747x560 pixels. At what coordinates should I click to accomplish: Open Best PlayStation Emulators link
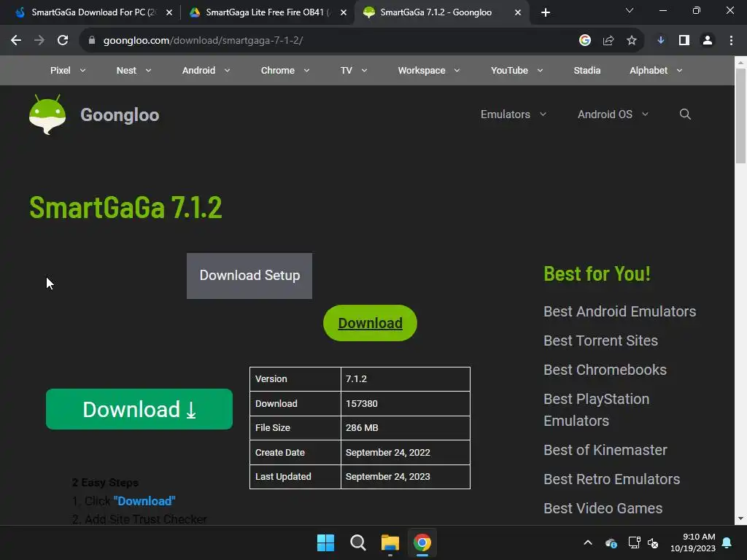point(597,410)
